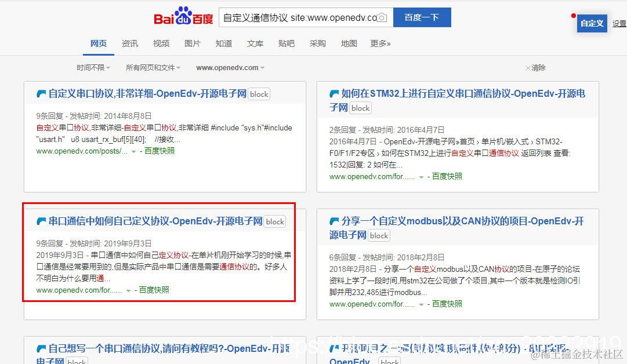Open camera image search in search box
The width and height of the screenshot is (627, 364).
(382, 17)
